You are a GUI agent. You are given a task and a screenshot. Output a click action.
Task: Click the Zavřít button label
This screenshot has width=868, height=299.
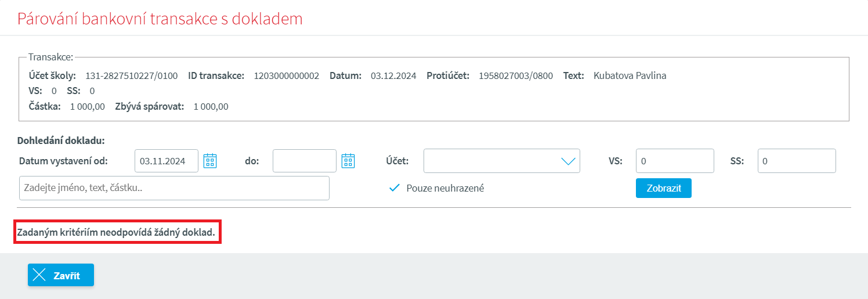67,275
